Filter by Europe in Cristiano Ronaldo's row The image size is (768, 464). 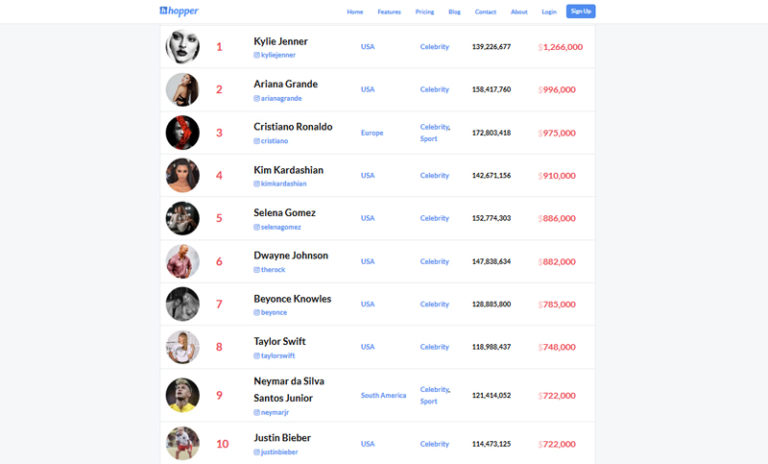(372, 133)
